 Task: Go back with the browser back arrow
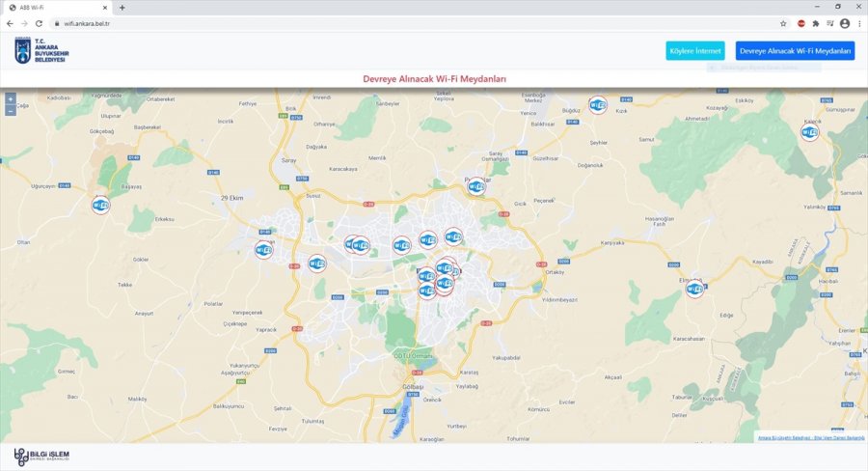(10, 23)
